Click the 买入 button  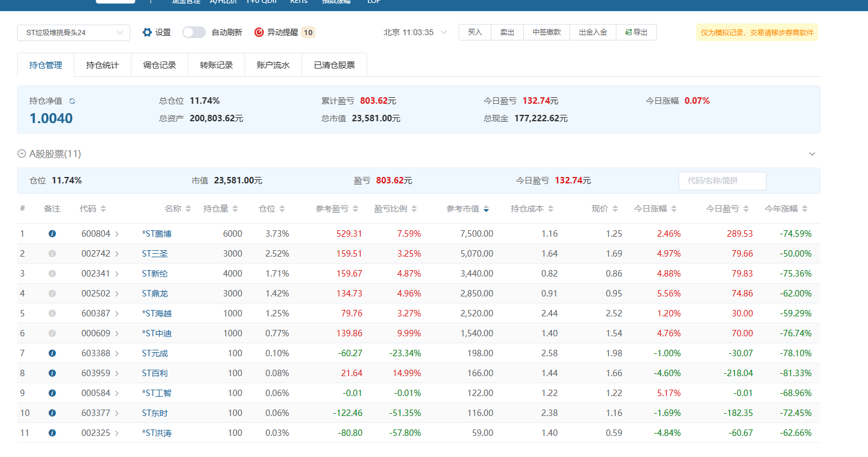pyautogui.click(x=475, y=32)
